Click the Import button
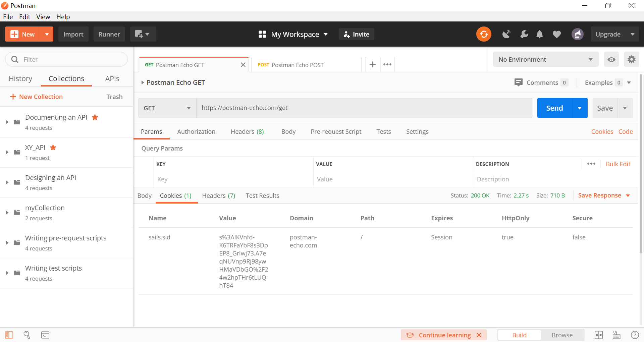 tap(73, 34)
